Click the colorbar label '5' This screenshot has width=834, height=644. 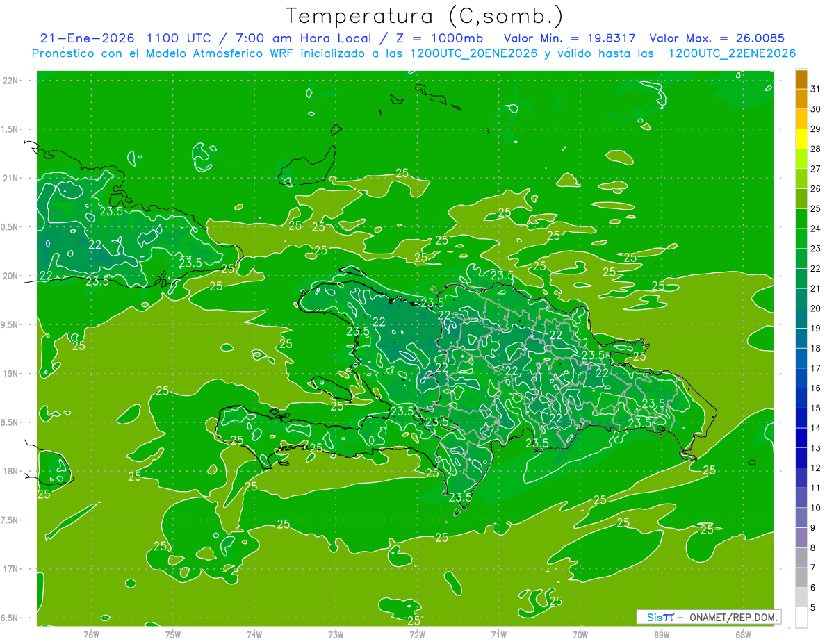point(813,608)
